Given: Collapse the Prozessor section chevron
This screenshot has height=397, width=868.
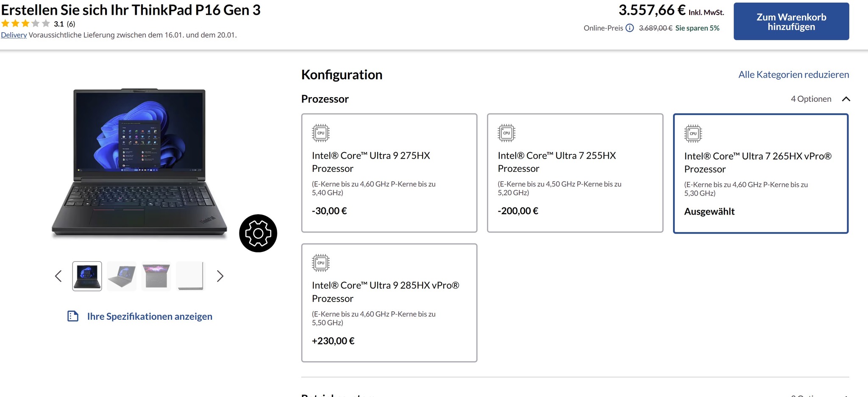Looking at the screenshot, I should click(846, 99).
